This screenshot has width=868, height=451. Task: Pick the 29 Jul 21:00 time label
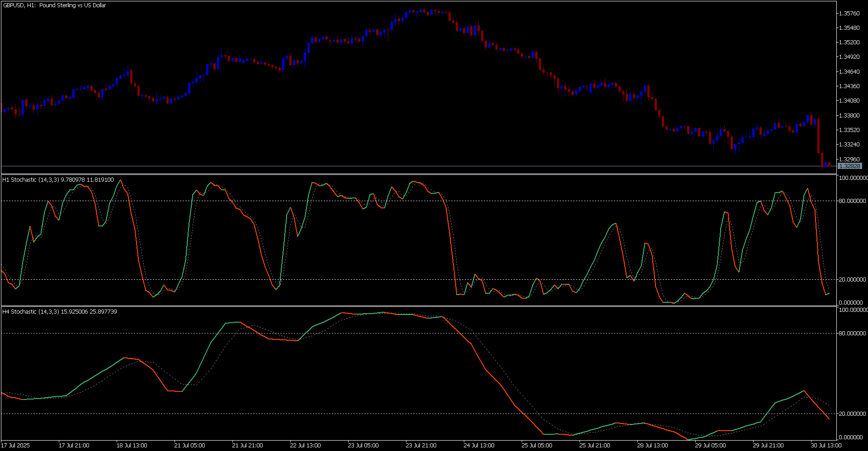(x=769, y=446)
